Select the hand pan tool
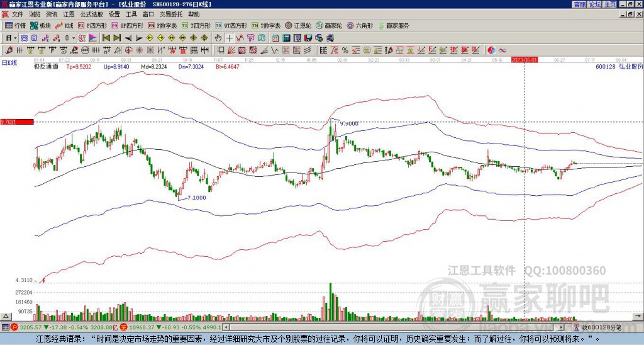Viewport: 644px width, 345px height. [x=218, y=38]
